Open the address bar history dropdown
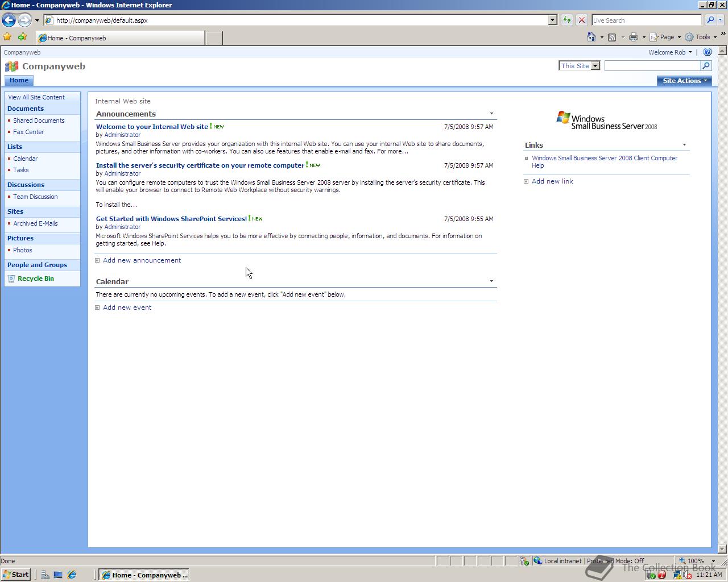This screenshot has width=728, height=582. (552, 20)
